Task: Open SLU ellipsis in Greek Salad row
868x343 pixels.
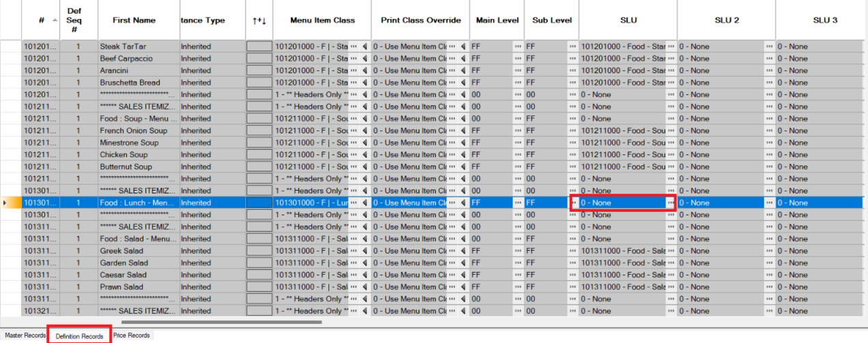Action: [x=671, y=251]
